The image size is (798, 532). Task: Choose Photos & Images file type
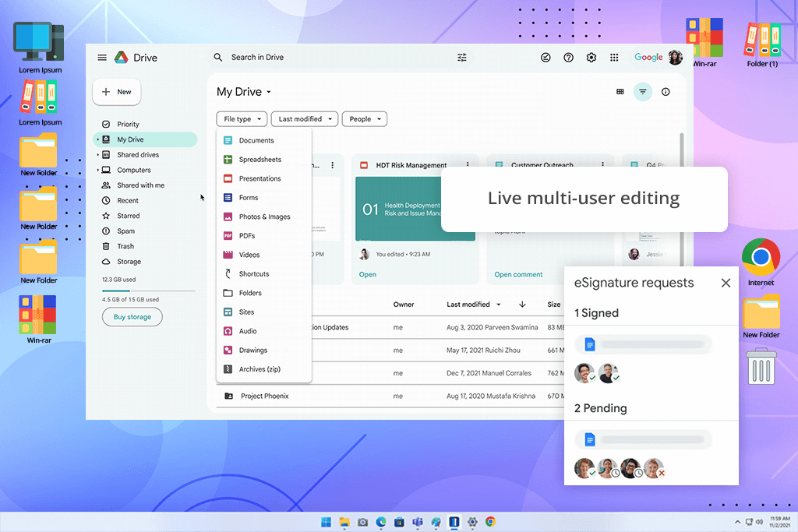pyautogui.click(x=263, y=217)
